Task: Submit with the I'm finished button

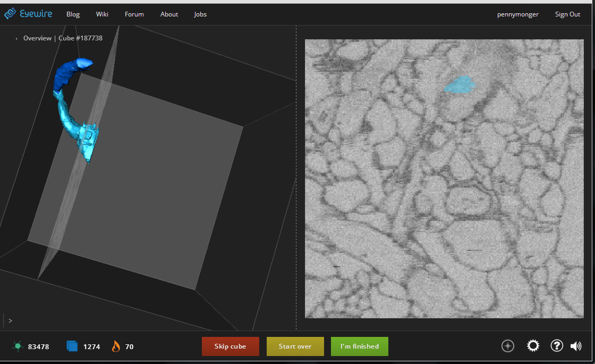Action: tap(360, 346)
